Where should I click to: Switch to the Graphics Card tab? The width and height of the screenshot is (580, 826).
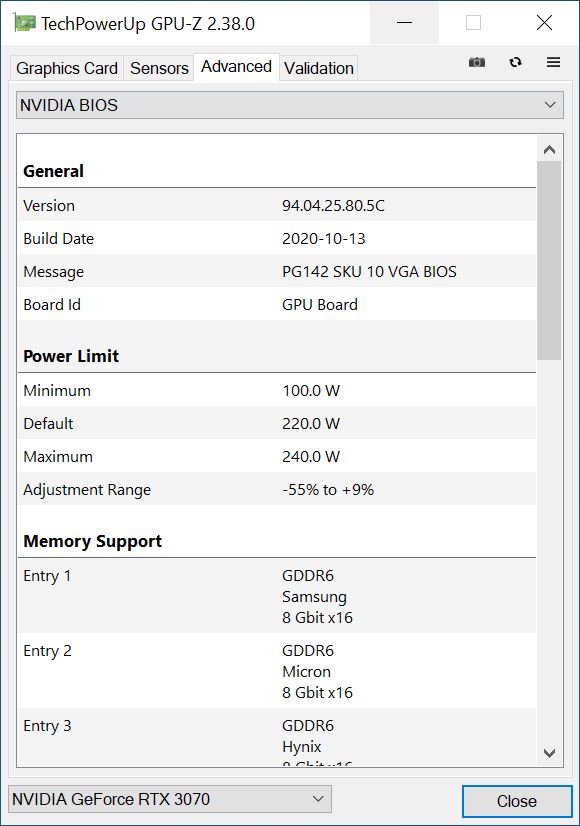(67, 68)
